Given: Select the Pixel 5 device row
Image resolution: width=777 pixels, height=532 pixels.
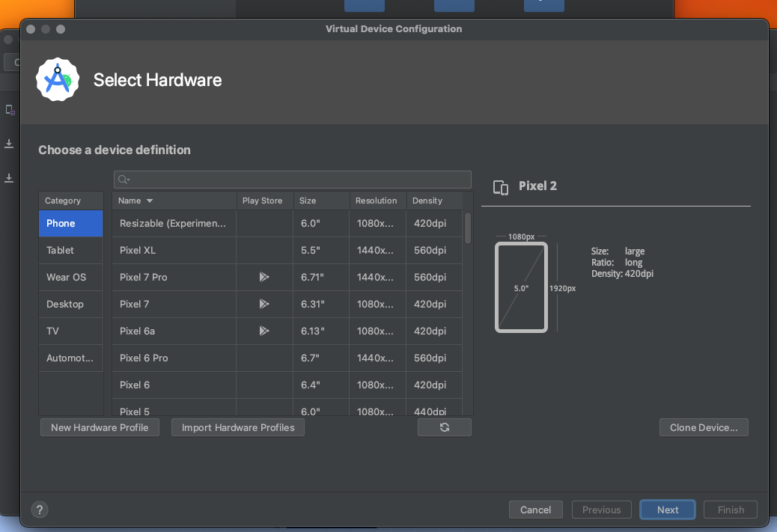Looking at the screenshot, I should pos(287,407).
